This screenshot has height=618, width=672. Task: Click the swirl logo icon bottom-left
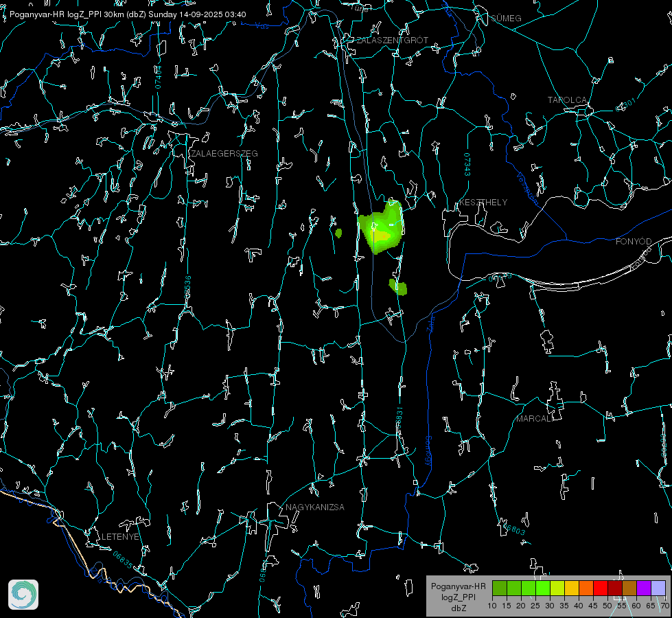[x=23, y=595]
